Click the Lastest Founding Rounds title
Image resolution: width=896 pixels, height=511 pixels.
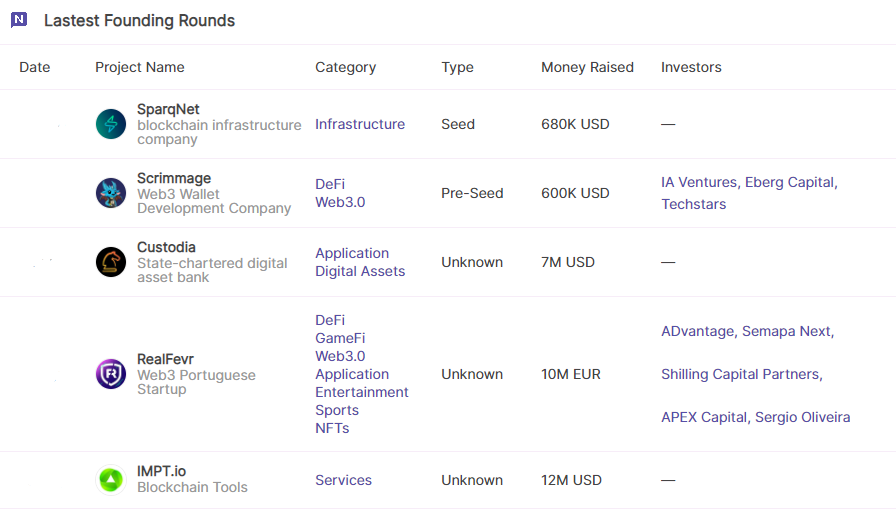(139, 21)
